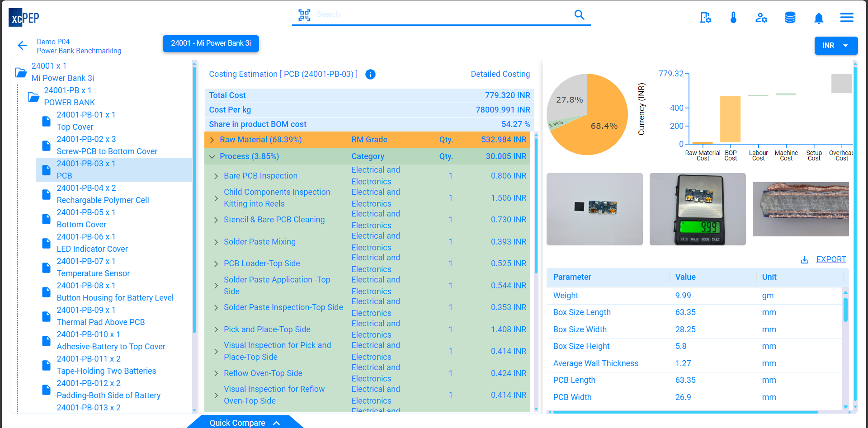
Task: Select 24001 - Mi Power Bank 3i tab
Action: point(211,43)
